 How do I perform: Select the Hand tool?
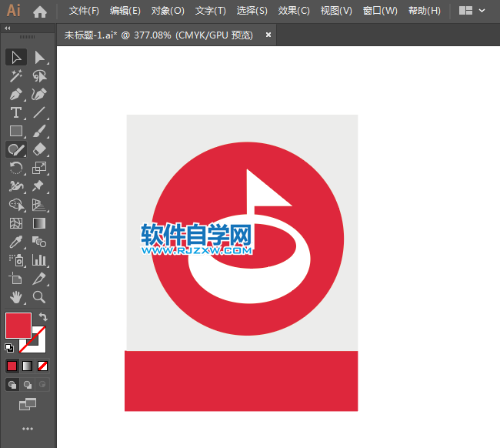tap(15, 297)
